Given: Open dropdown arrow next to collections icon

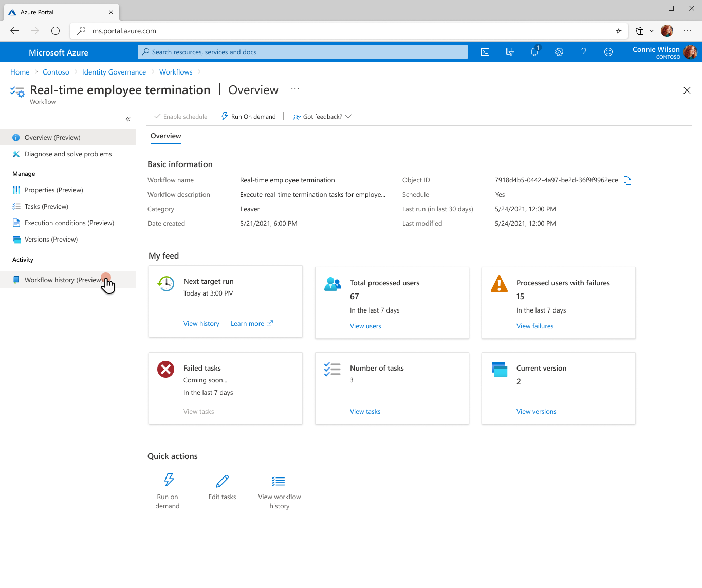Looking at the screenshot, I should [652, 31].
